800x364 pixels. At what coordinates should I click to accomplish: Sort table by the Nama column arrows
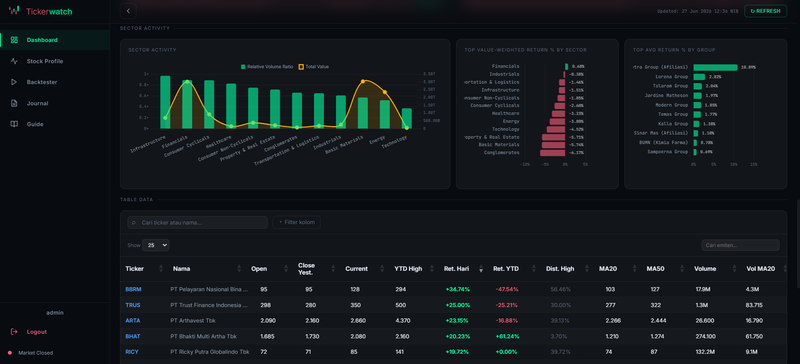[239, 269]
